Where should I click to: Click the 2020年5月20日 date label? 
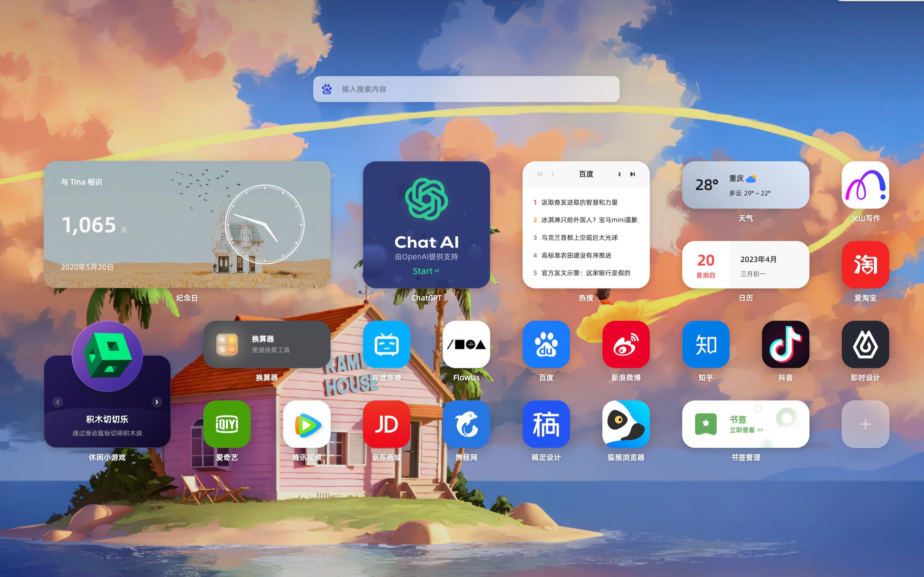click(87, 267)
